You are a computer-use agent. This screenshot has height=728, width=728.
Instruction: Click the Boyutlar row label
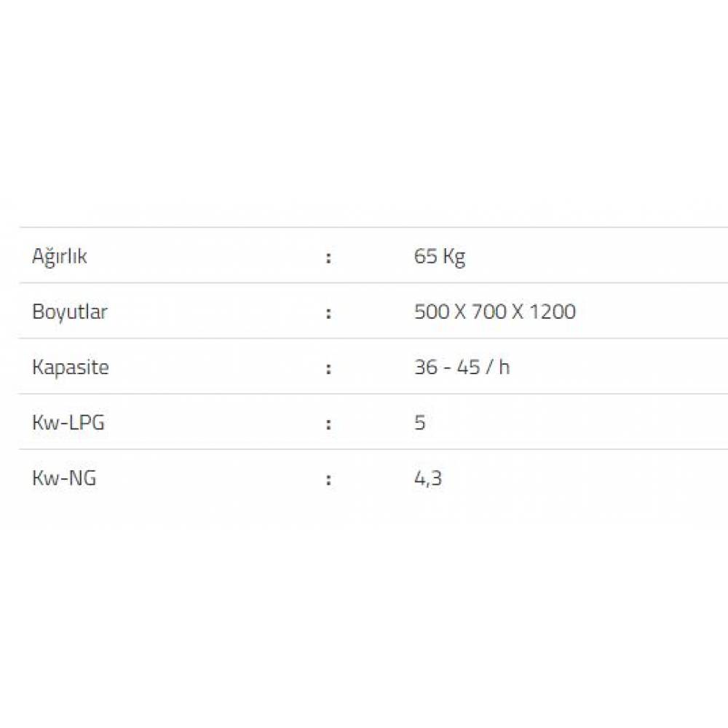pos(70,312)
